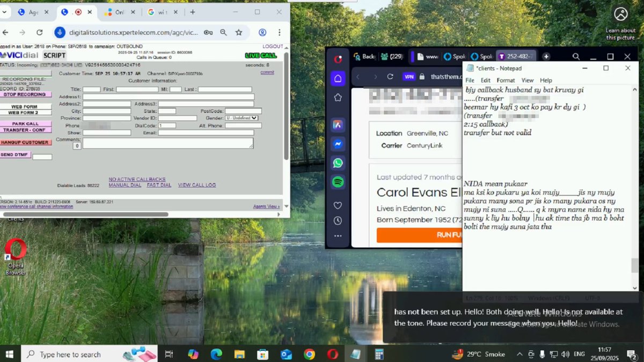Open Aria AI icon in Opera sidebar

[338, 124]
